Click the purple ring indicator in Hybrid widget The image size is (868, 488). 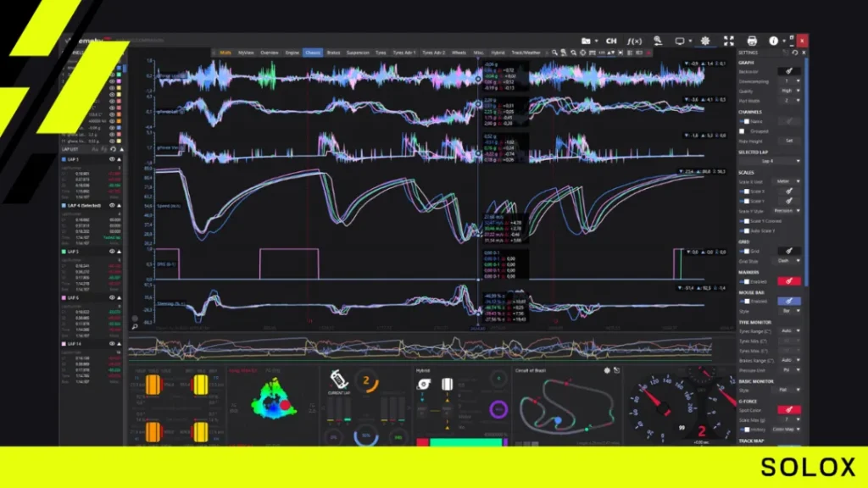pyautogui.click(x=498, y=409)
